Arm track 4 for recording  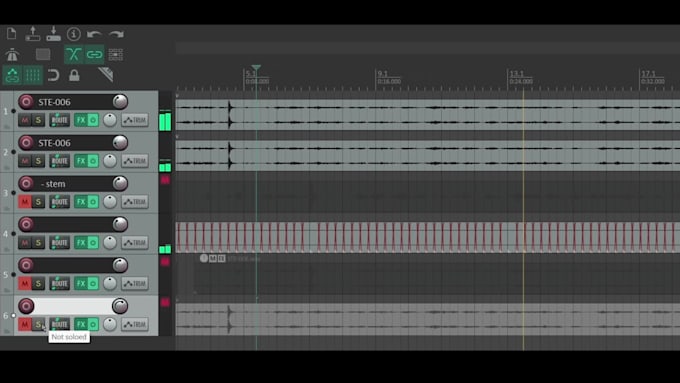[26, 224]
